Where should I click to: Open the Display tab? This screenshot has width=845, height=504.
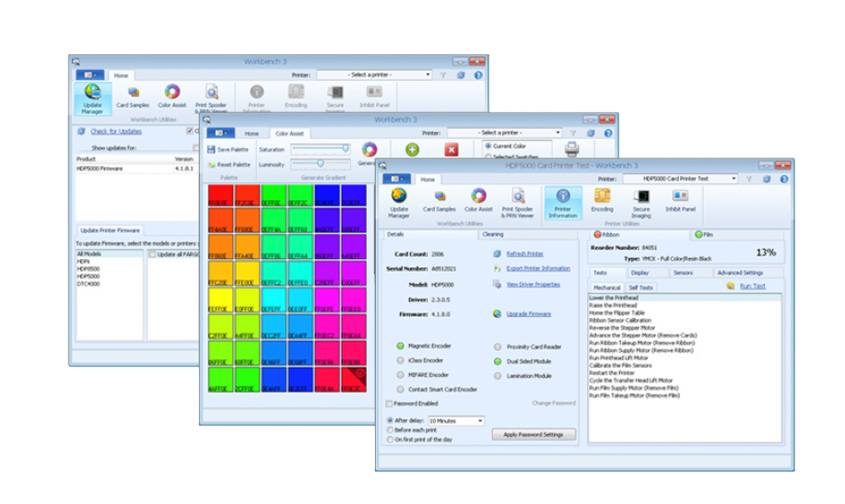tap(640, 273)
